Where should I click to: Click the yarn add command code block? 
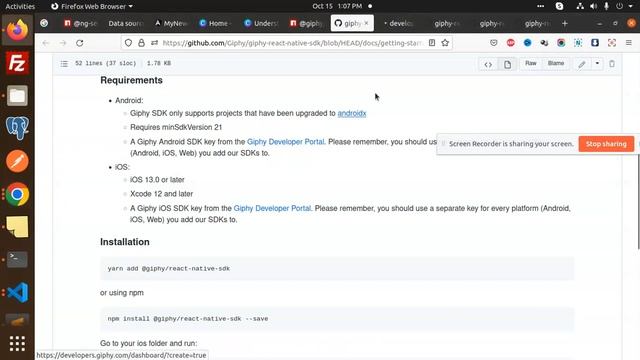(337, 269)
